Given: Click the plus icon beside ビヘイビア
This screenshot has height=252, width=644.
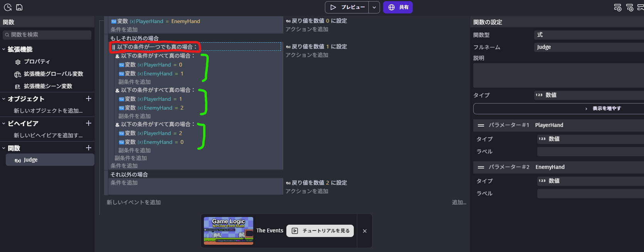Looking at the screenshot, I should 89,123.
